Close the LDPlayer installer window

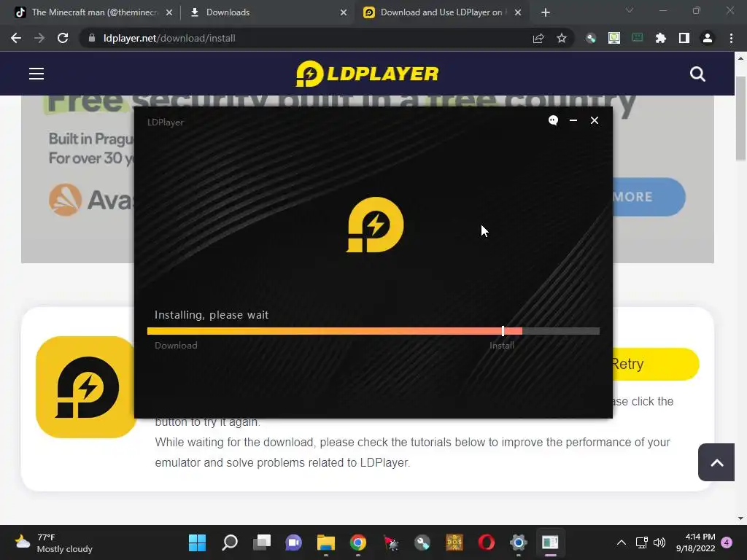594,120
